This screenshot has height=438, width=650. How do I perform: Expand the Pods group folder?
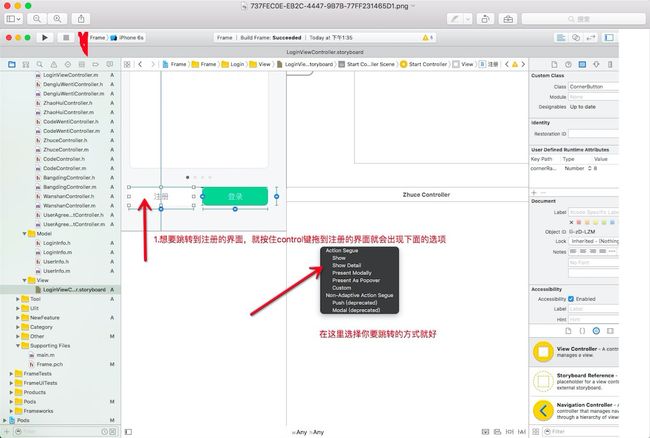point(11,402)
